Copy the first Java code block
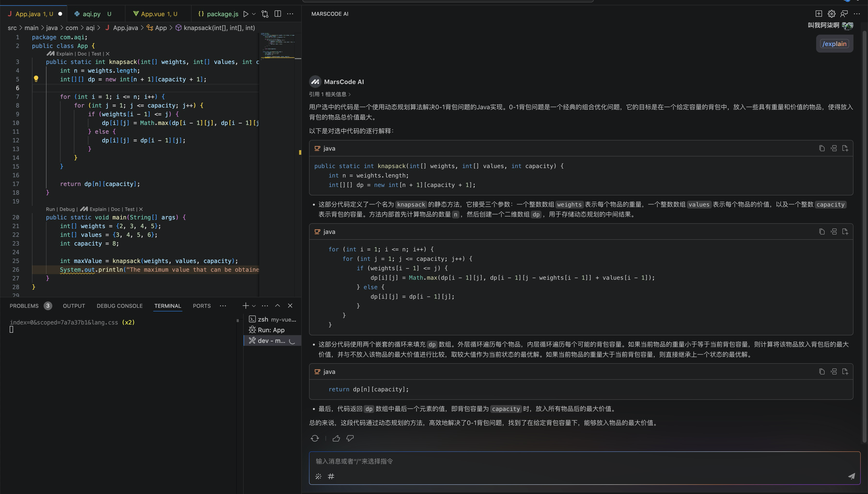This screenshot has height=494, width=868. coord(821,148)
